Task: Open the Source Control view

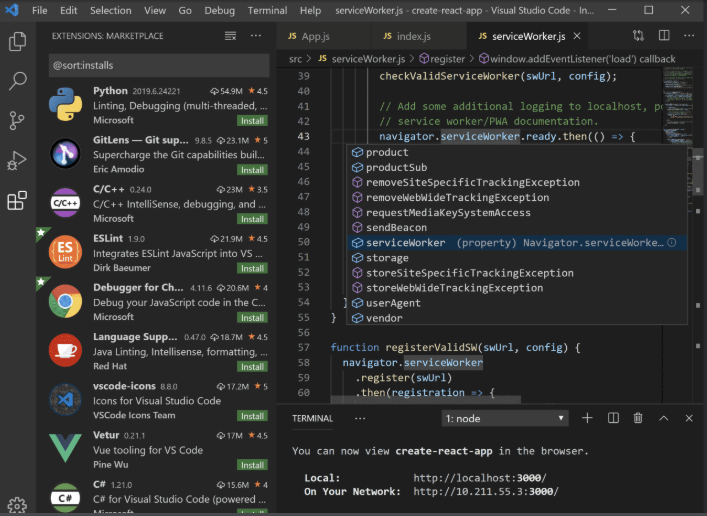Action: (17, 121)
